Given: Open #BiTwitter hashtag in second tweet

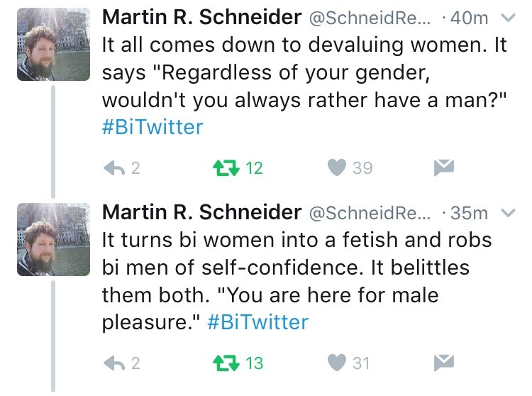Looking at the screenshot, I should tap(258, 322).
